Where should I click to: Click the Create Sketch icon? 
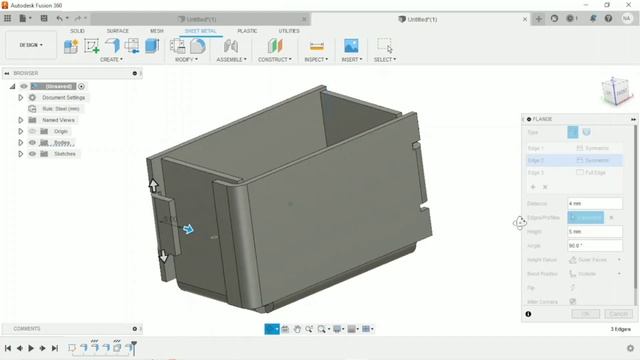[x=91, y=46]
